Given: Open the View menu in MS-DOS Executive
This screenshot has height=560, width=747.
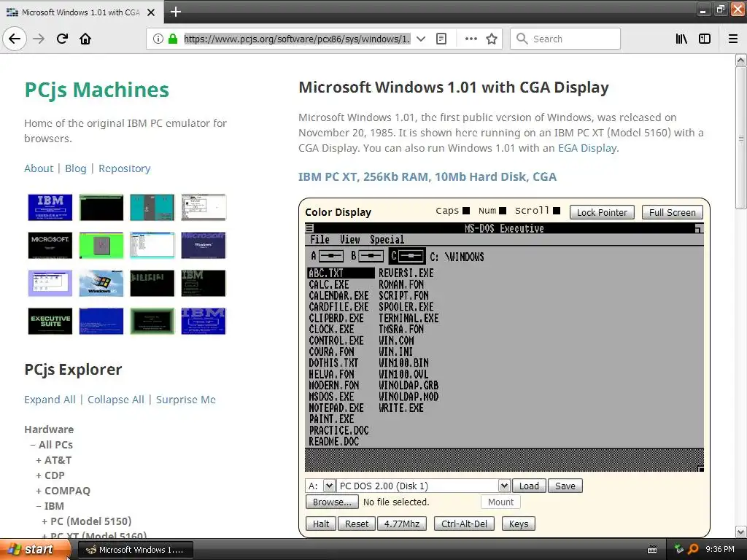Looking at the screenshot, I should (349, 239).
